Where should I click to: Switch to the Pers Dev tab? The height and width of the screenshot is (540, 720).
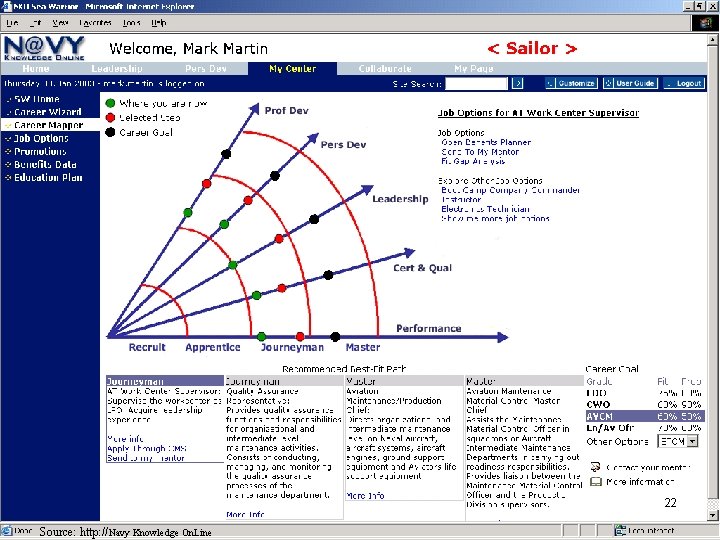click(x=206, y=68)
